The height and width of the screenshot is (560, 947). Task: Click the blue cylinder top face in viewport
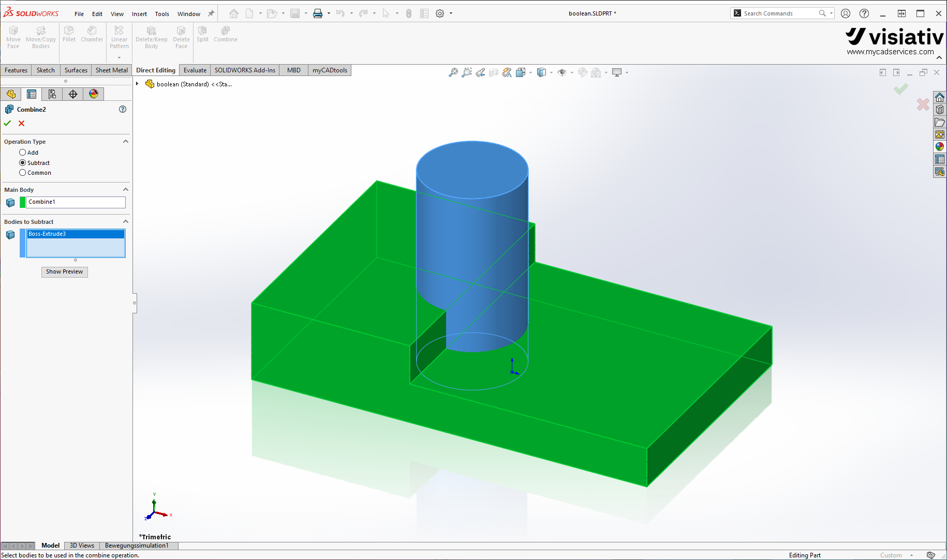[x=472, y=170]
